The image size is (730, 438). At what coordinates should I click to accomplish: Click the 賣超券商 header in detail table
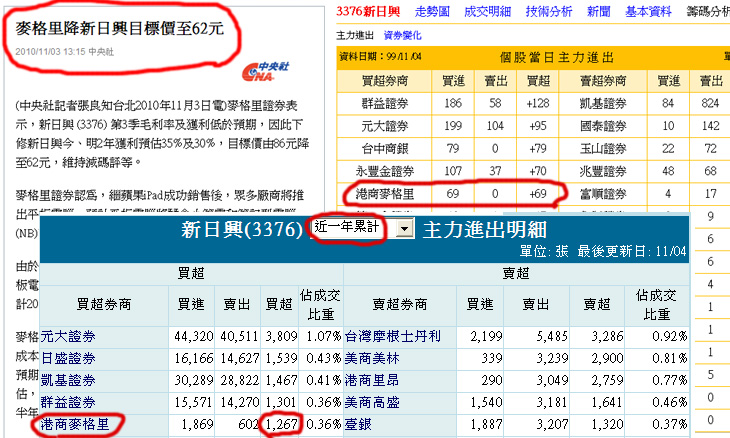coord(400,304)
